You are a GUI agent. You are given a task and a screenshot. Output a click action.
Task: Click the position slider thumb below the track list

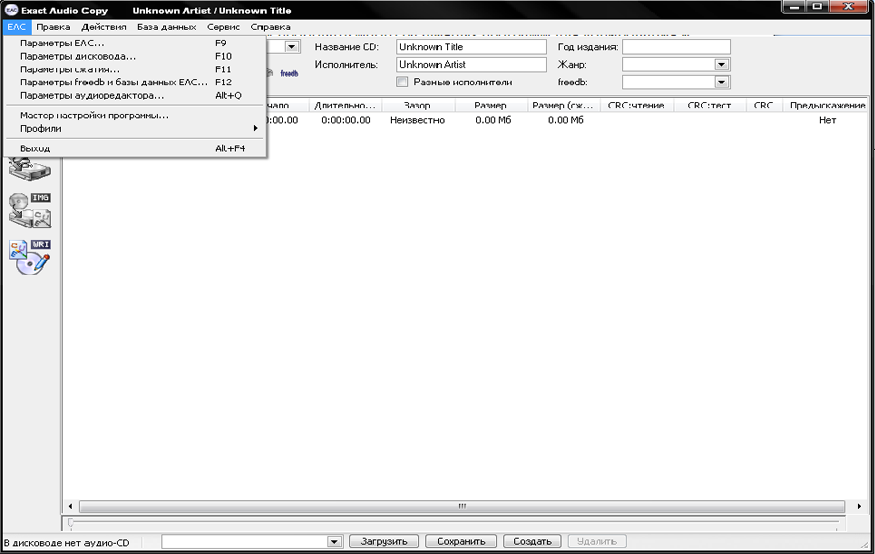pos(70,523)
